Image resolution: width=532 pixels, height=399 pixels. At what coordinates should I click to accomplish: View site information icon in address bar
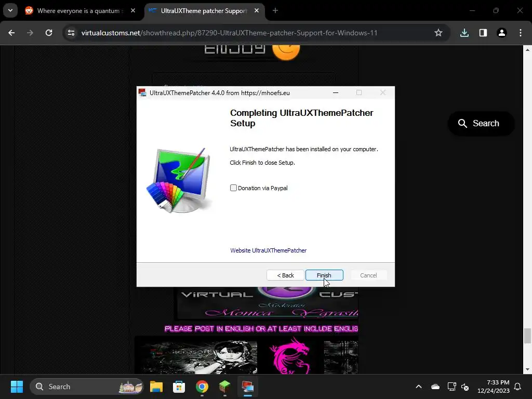pyautogui.click(x=71, y=33)
